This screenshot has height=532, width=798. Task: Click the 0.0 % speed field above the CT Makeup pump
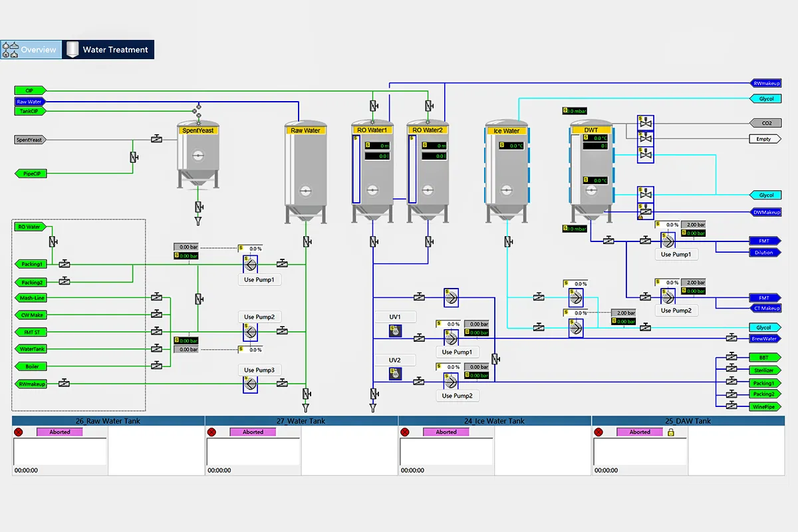(667, 283)
